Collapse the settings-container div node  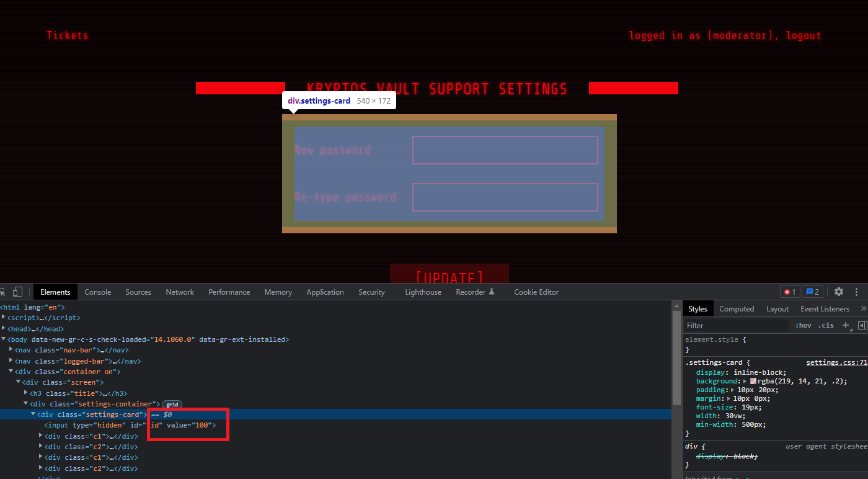tap(26, 403)
